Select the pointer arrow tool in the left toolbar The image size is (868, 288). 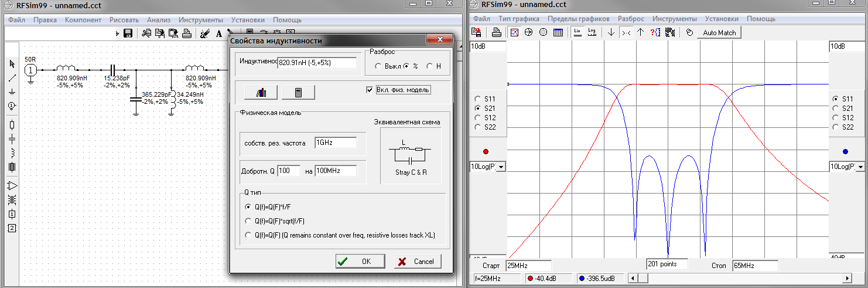12,63
